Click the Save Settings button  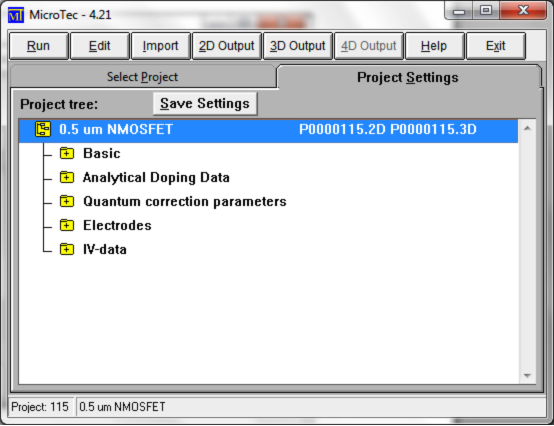point(205,104)
